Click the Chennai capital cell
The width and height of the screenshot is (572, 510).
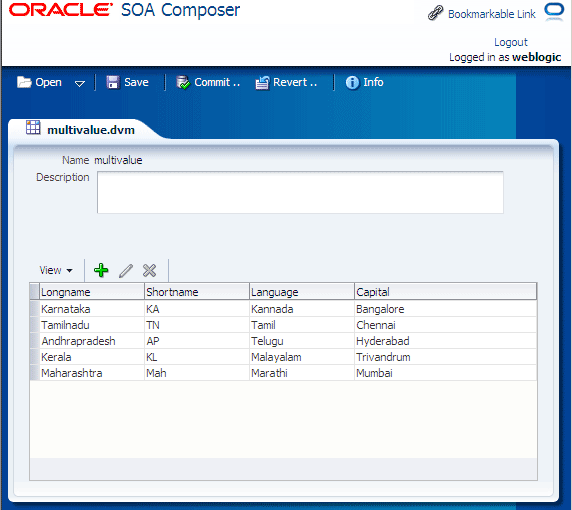tap(445, 325)
